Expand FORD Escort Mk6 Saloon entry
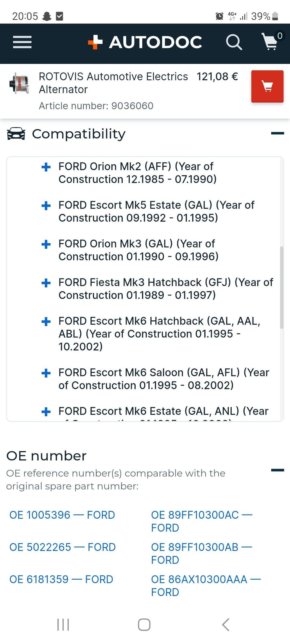This screenshot has height=644, width=290. click(46, 373)
